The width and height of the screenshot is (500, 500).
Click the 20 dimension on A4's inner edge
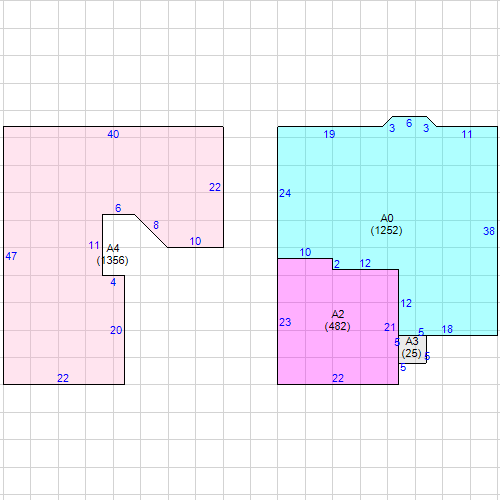click(x=116, y=331)
